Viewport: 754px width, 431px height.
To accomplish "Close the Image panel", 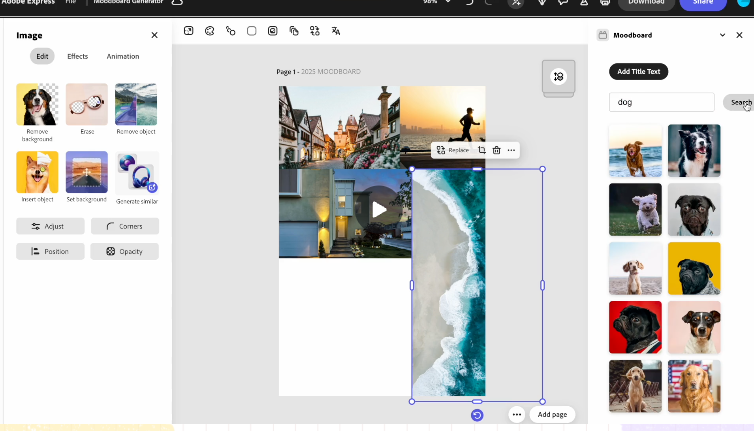I will click(x=154, y=35).
